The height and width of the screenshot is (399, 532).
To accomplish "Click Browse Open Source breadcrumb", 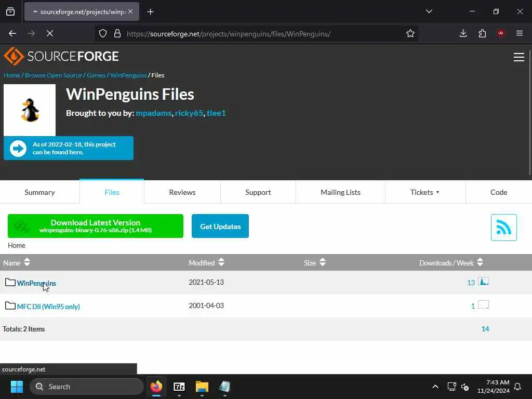I will 54,75.
